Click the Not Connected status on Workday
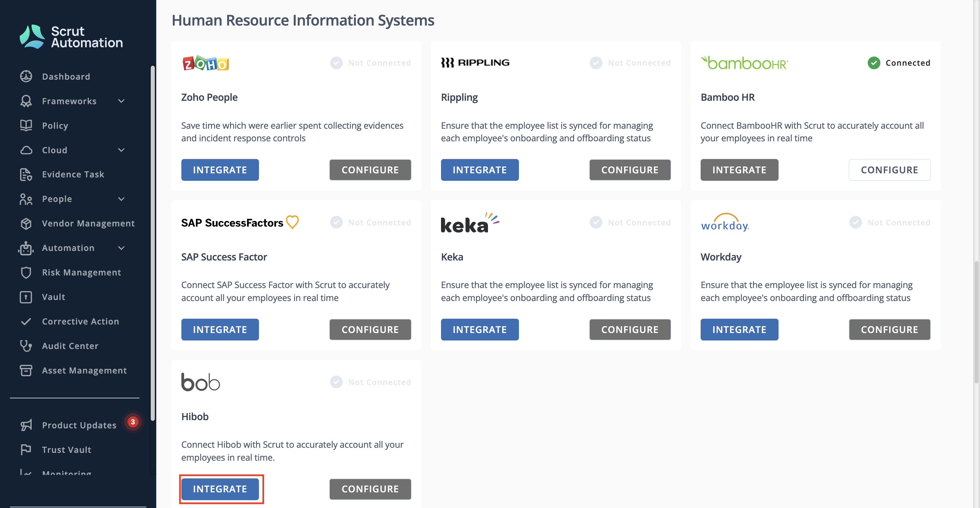The width and height of the screenshot is (980, 508). click(x=889, y=222)
